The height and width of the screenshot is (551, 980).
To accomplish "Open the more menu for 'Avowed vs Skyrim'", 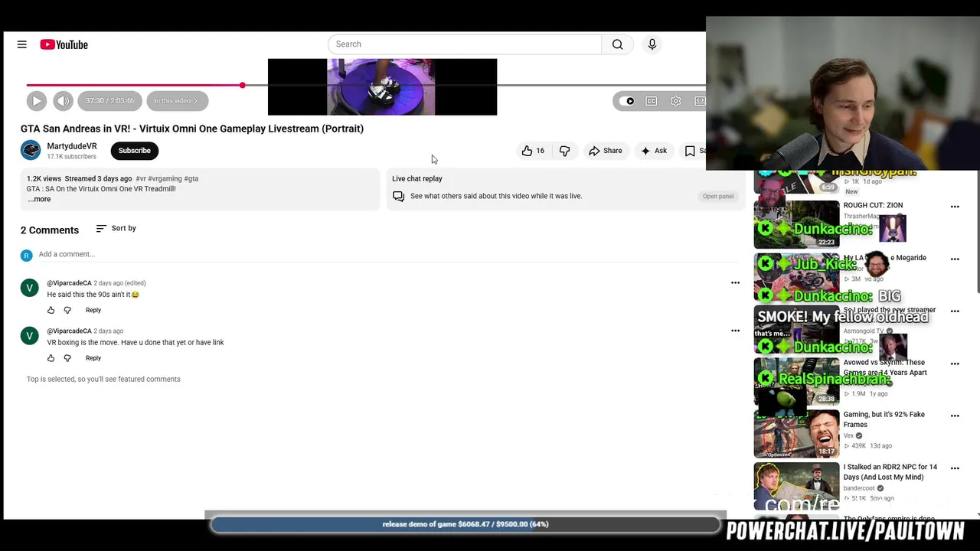I will [955, 364].
